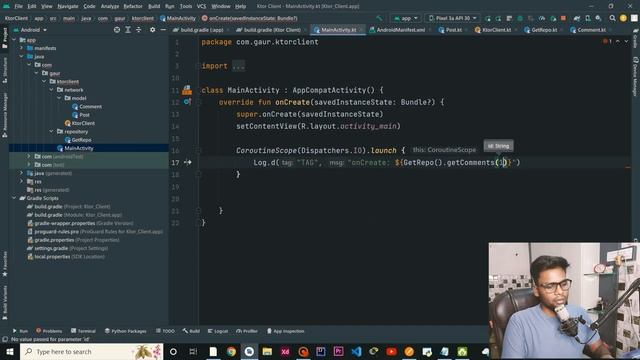Click the Windows search box
Image resolution: width=640 pixels, height=360 pixels.
click(91, 351)
